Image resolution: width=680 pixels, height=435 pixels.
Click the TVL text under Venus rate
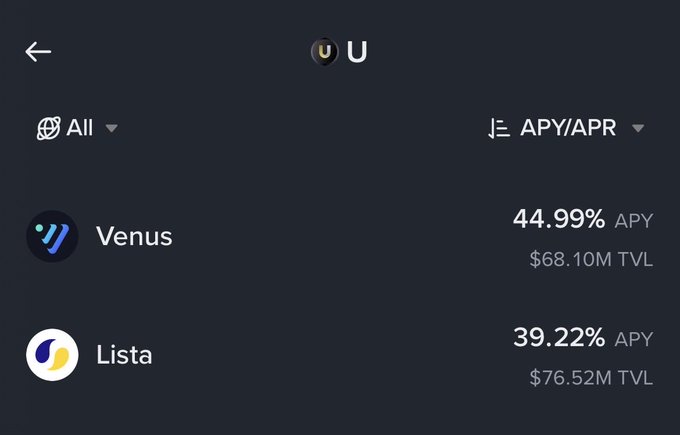634,260
